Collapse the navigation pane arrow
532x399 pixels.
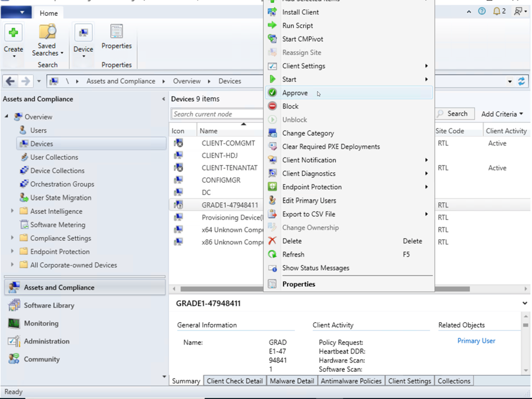tap(164, 99)
